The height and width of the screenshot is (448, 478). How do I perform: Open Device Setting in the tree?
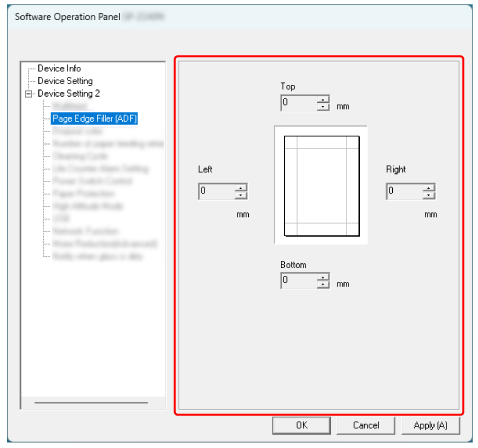[65, 81]
